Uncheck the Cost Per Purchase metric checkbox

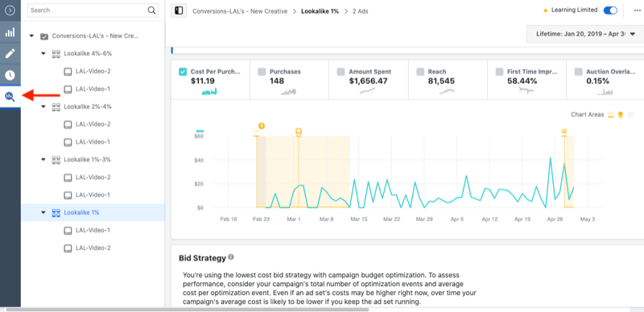(183, 72)
